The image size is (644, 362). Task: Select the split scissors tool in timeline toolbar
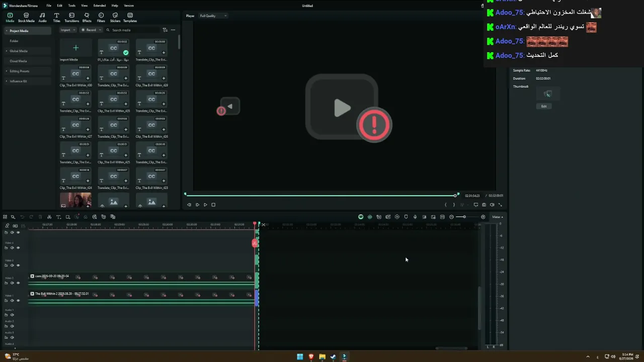coord(49,217)
